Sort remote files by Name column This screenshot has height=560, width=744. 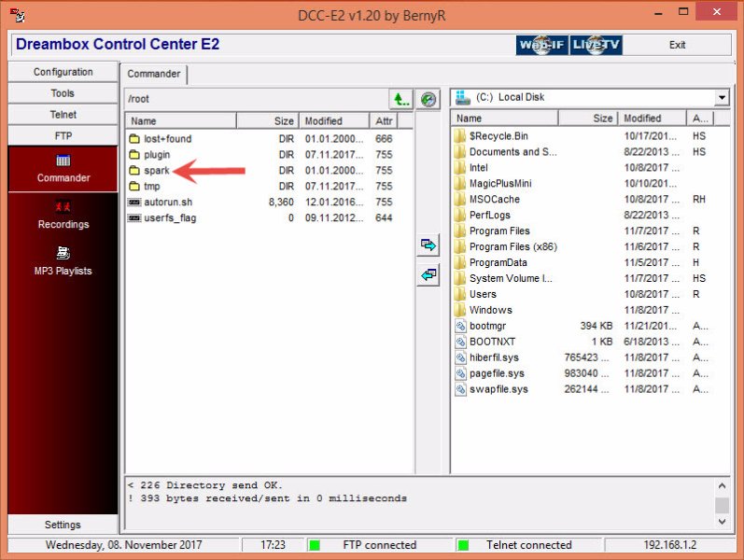point(181,121)
